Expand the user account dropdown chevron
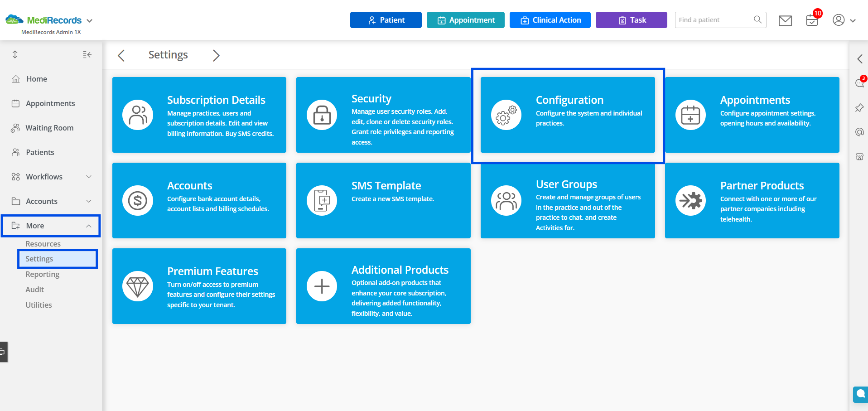Screen dimensions: 868x411 tap(853, 21)
